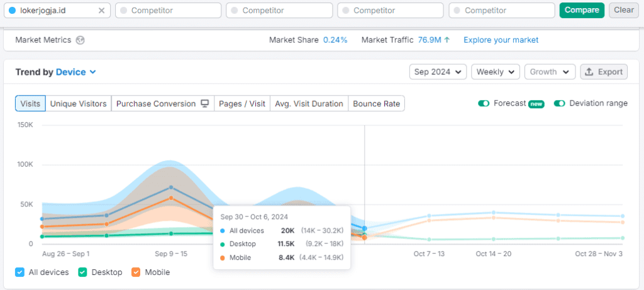Open the Trend by Device dropdown

tap(75, 72)
